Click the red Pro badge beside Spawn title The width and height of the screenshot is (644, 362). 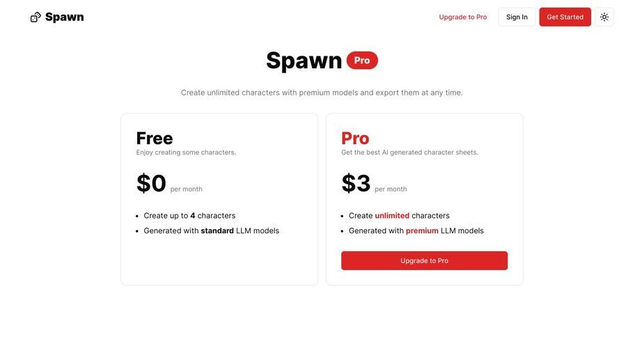coord(362,61)
